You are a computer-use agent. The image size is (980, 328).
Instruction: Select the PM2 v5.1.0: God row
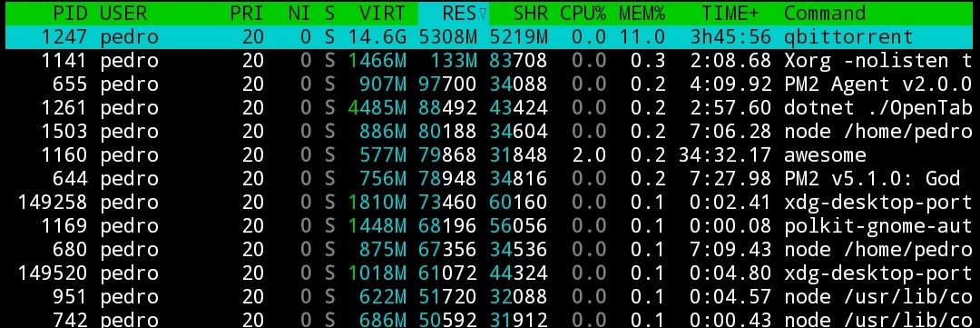(490, 178)
